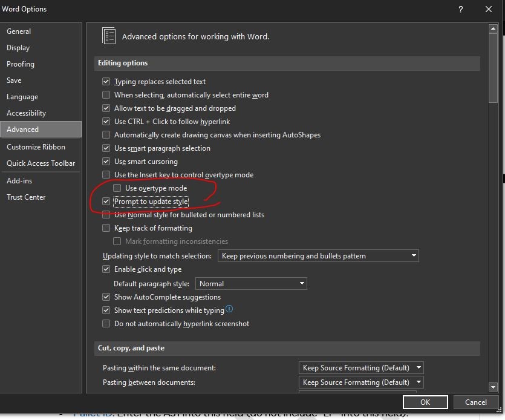Image resolution: width=505 pixels, height=420 pixels.
Task: Open Trust Center options
Action: point(41,197)
